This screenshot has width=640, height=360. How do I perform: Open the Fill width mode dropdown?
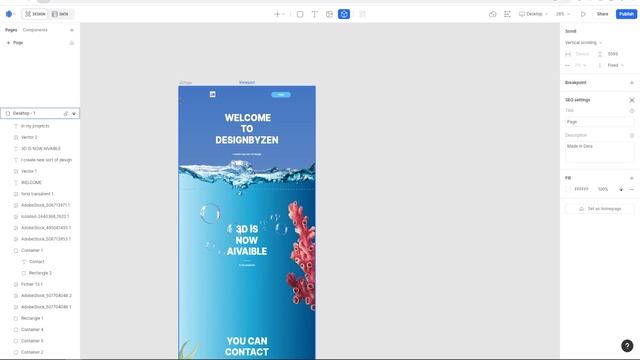(x=580, y=65)
